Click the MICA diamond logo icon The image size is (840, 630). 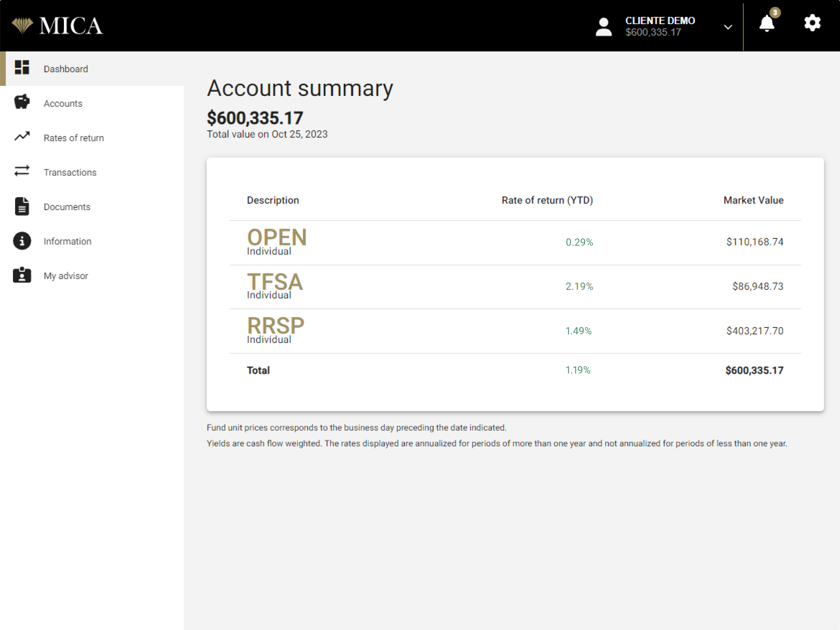22,26
